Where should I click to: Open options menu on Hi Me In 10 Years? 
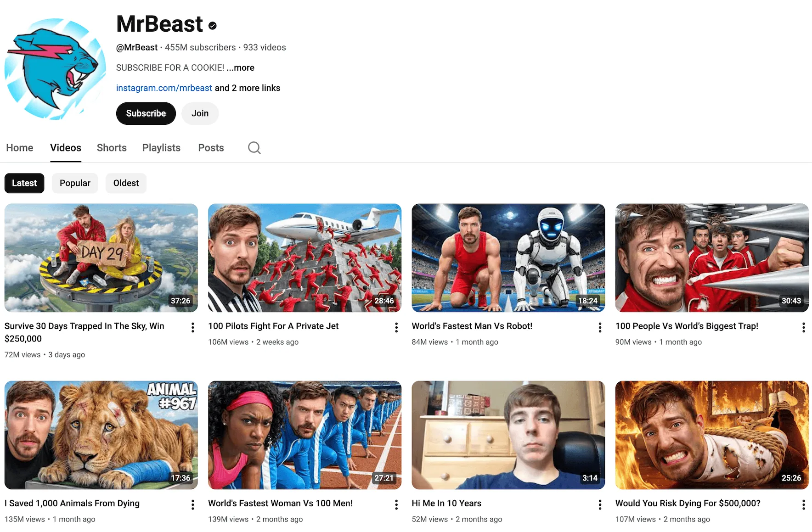599,504
